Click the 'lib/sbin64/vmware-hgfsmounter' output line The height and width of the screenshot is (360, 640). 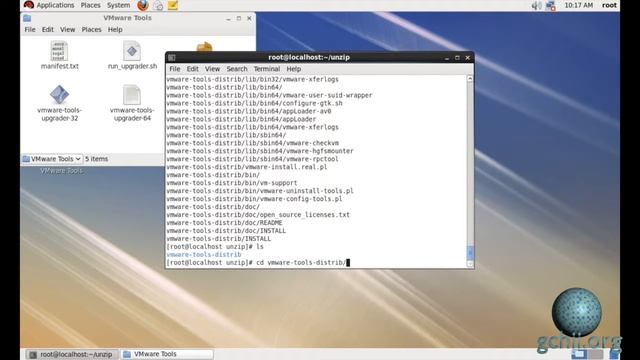(260, 151)
